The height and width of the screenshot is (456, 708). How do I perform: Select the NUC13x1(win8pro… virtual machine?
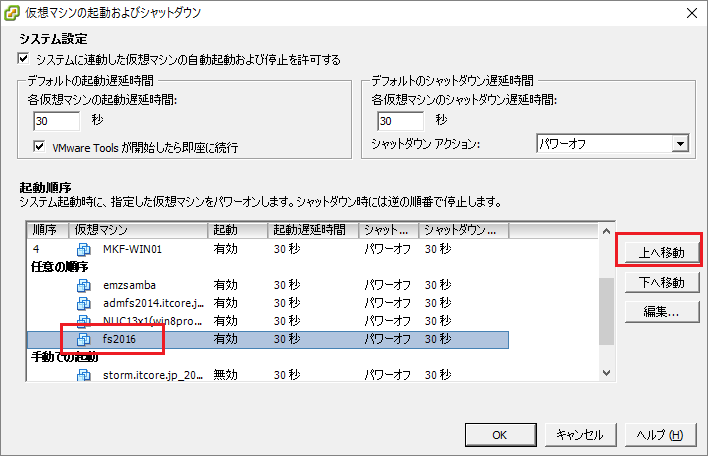tap(152, 321)
